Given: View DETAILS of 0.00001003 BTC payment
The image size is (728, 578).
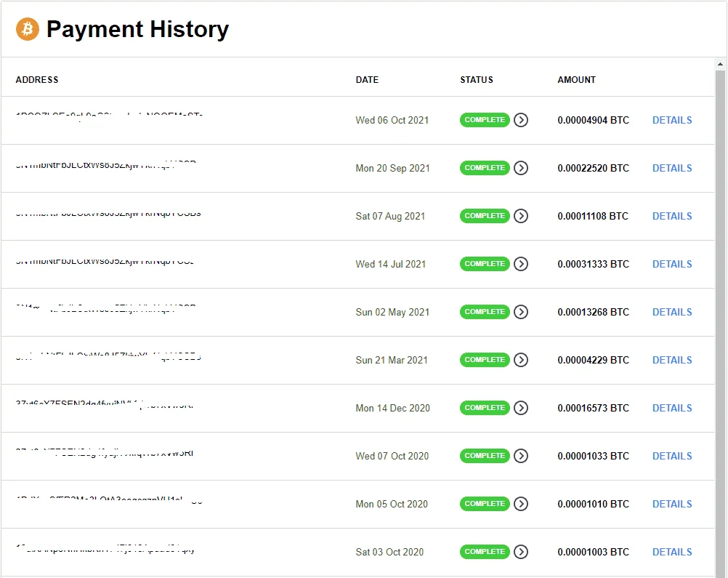Looking at the screenshot, I should [672, 552].
